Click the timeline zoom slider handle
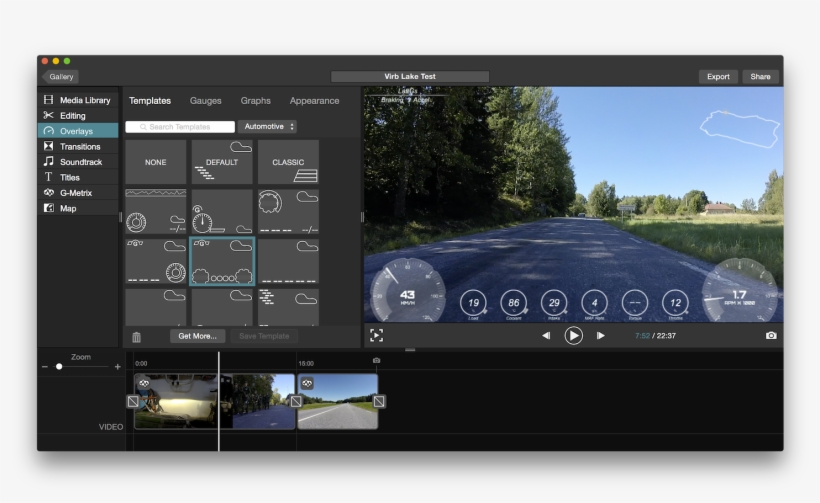Screen dimensions: 820x503 click(59, 367)
